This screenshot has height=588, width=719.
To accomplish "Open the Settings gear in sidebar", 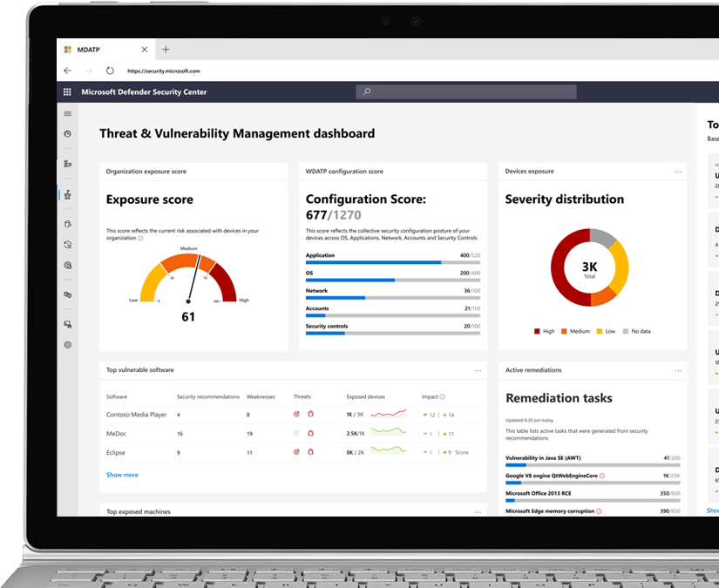I will pyautogui.click(x=67, y=345).
